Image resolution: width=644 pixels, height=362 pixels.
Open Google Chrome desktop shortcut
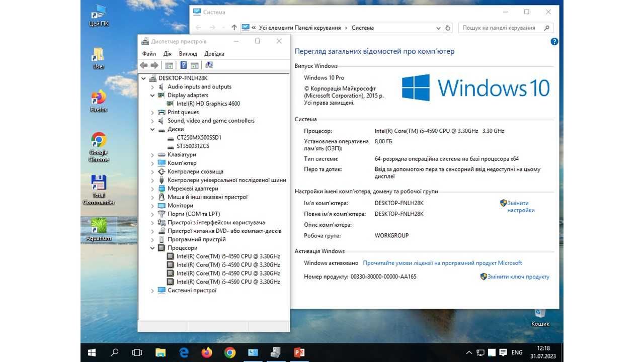point(99,147)
